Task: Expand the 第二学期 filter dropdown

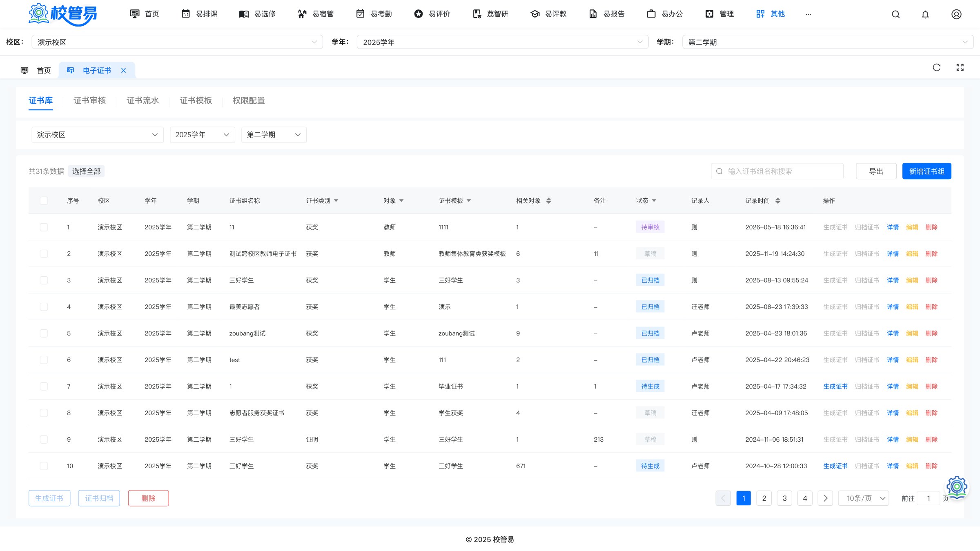Action: pos(274,135)
